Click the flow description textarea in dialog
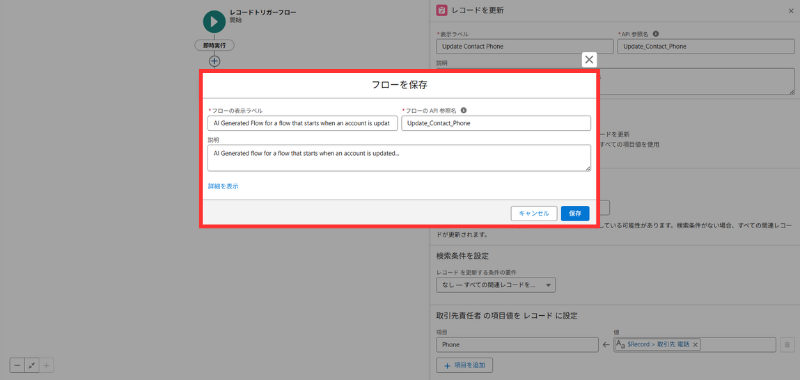The height and width of the screenshot is (380, 800). pos(399,158)
